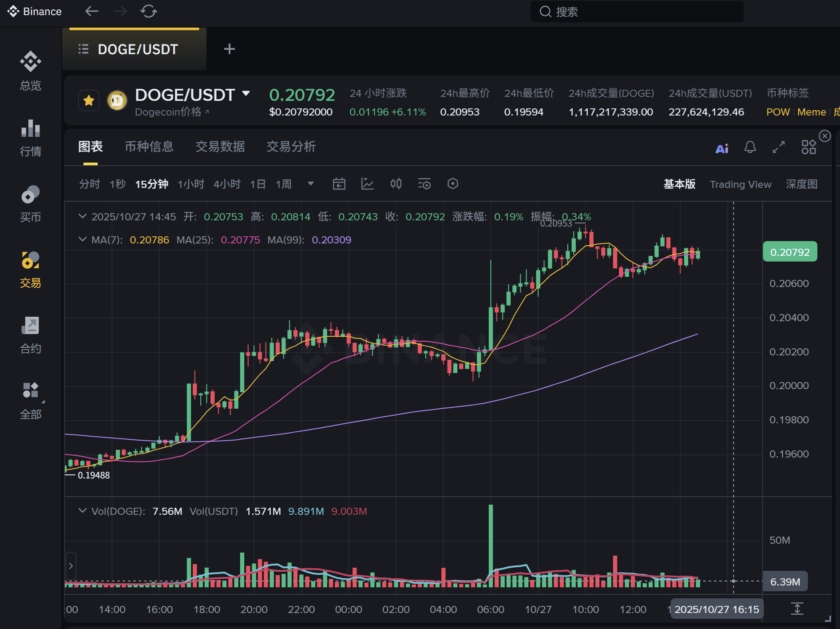Go back with the left arrow

click(x=91, y=11)
